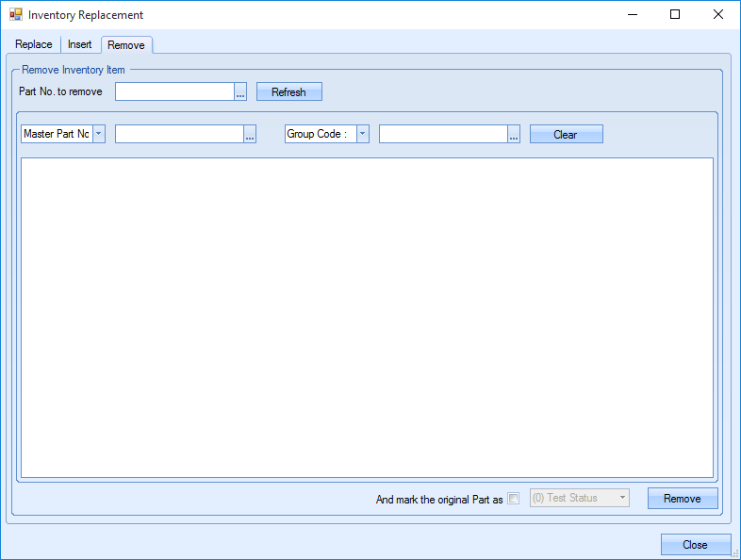The height and width of the screenshot is (560, 741).
Task: Switch to the Replace tab
Action: [34, 45]
